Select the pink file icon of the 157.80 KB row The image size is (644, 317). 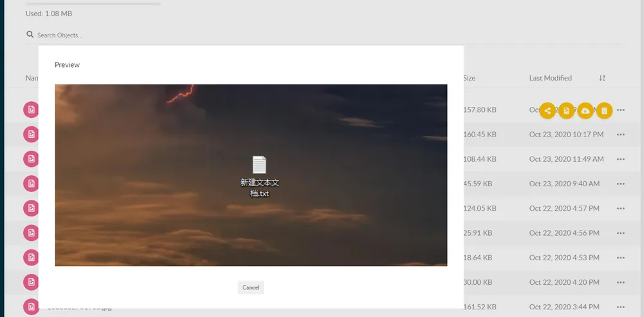point(31,110)
